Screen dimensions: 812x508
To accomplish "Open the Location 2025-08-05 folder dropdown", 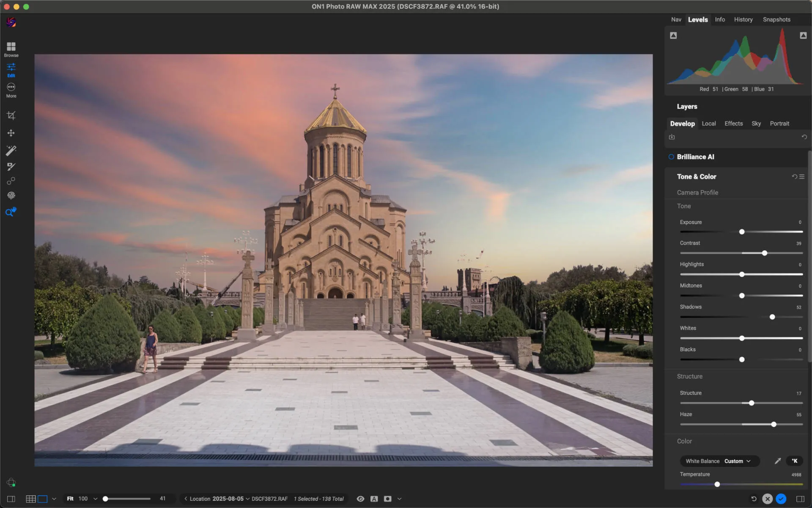I will coord(247,499).
